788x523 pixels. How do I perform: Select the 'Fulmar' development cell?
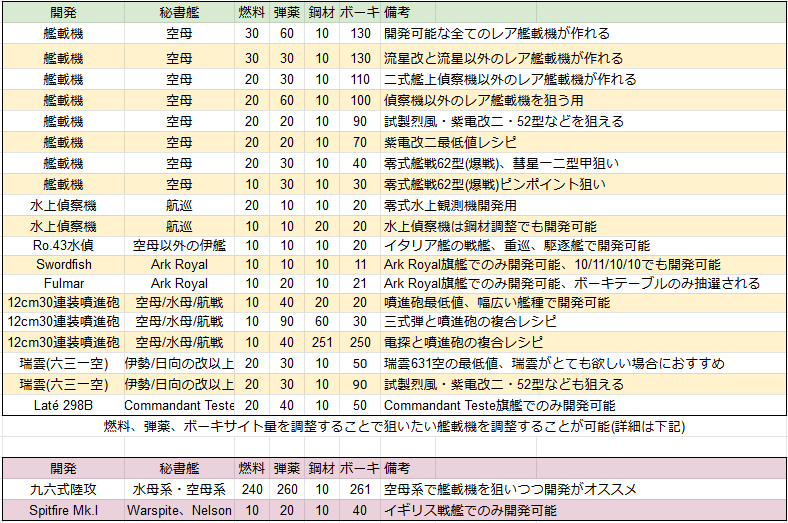63,284
